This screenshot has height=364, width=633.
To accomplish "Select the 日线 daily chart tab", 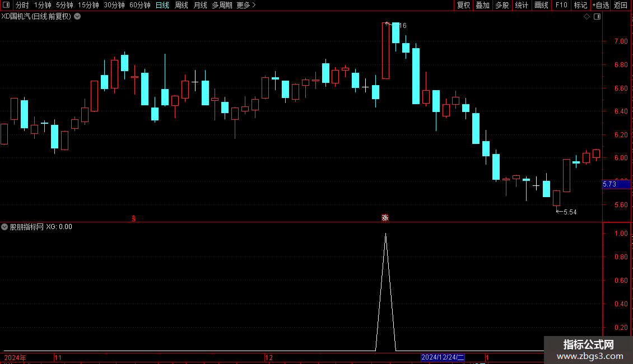I will pos(162,5).
